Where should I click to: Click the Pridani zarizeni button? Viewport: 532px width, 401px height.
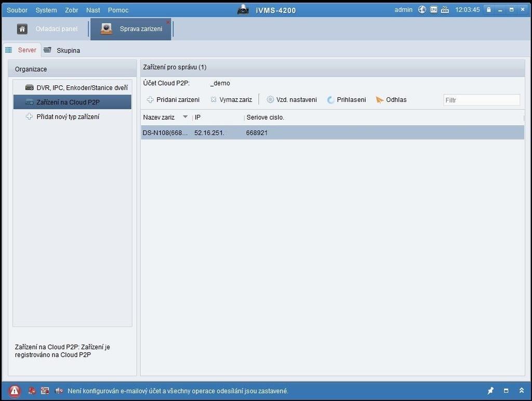coord(173,99)
